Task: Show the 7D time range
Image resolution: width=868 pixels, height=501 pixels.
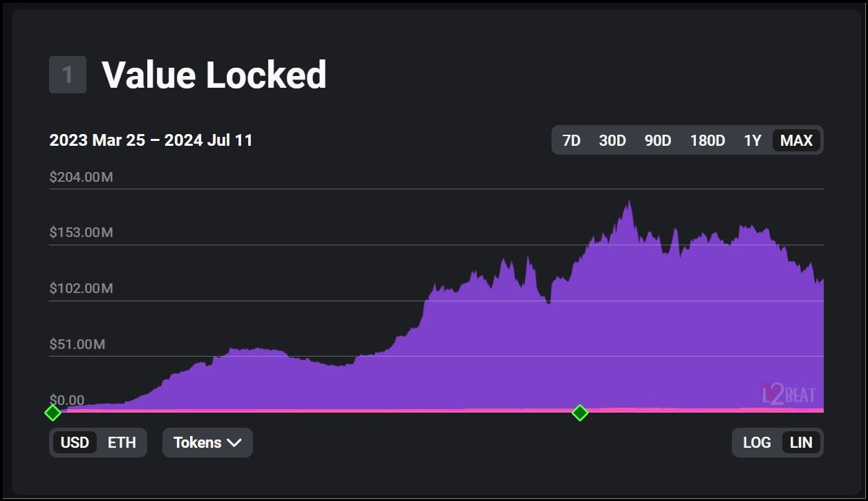Action: coord(572,140)
